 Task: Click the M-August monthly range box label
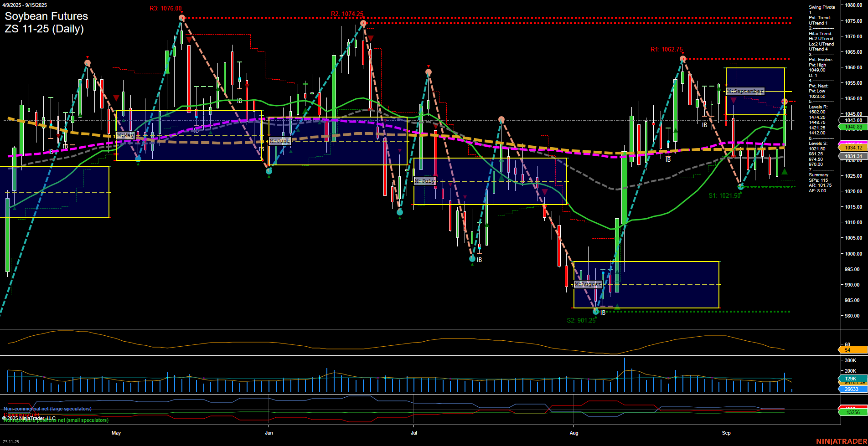coord(588,284)
